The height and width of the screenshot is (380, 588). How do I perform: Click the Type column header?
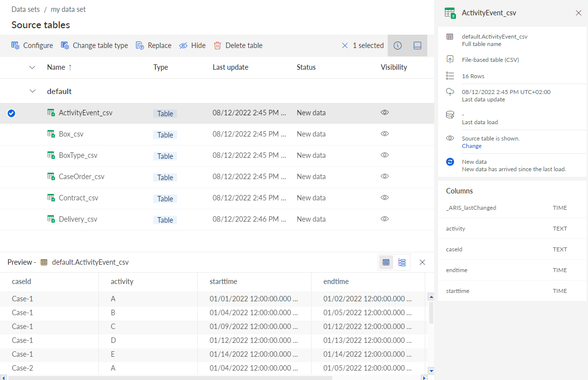(161, 67)
